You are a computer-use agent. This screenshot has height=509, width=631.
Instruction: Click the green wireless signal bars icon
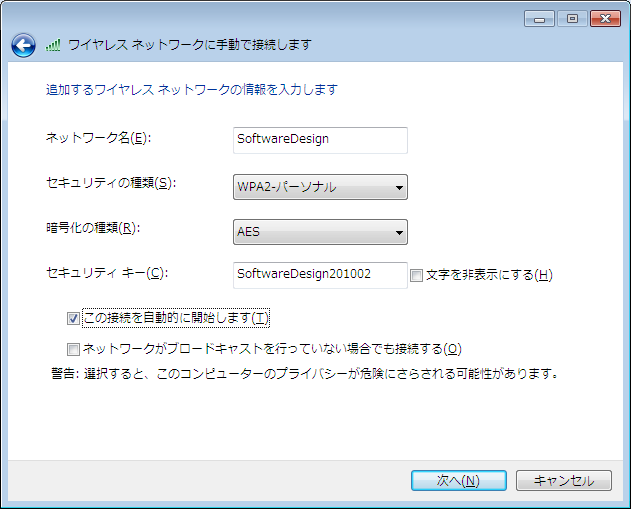[53, 45]
